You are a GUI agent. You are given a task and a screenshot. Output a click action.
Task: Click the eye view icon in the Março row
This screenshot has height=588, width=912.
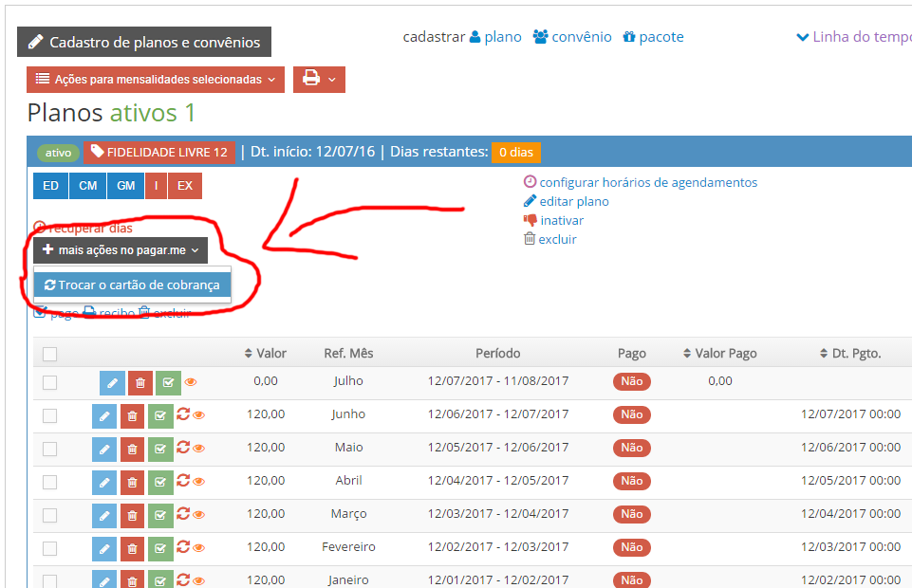[x=199, y=515]
